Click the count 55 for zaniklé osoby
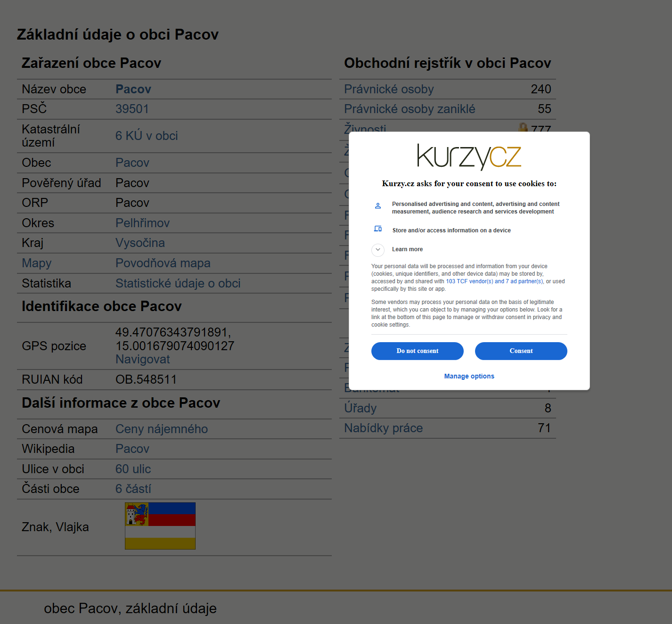 pyautogui.click(x=544, y=109)
